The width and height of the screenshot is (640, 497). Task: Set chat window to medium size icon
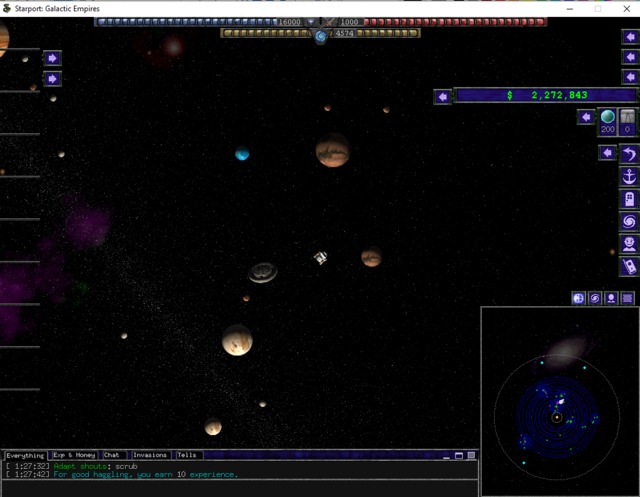(459, 455)
